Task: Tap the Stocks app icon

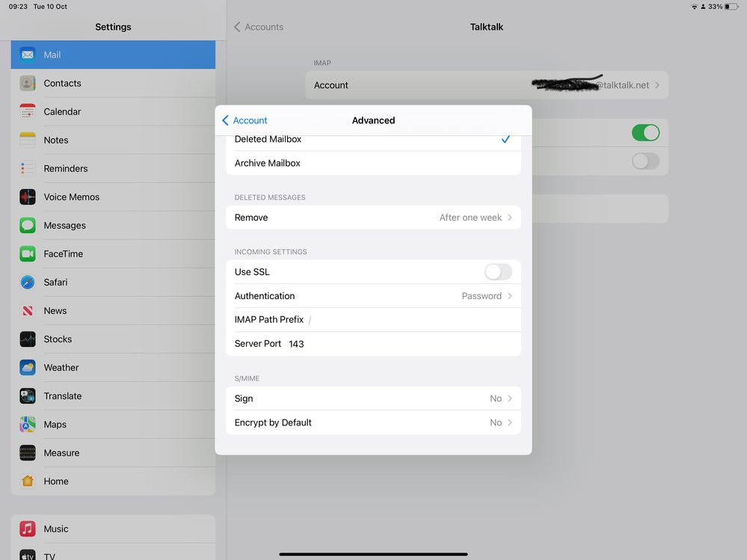Action: (28, 339)
